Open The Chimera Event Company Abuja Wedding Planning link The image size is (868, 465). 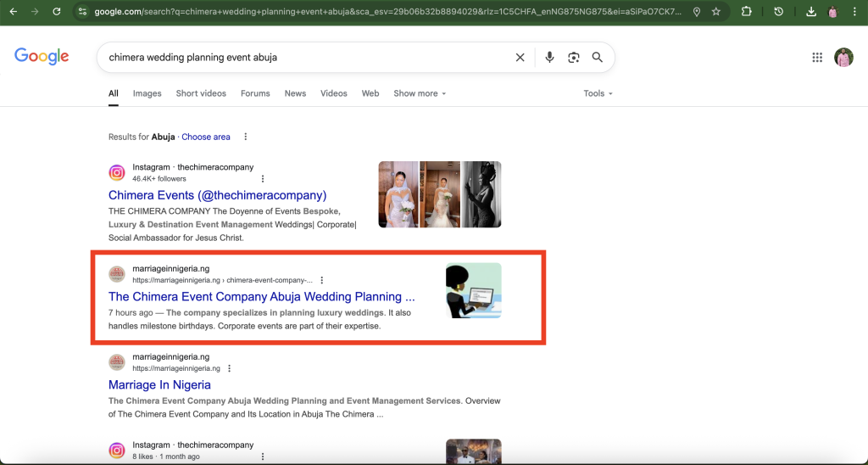[261, 296]
